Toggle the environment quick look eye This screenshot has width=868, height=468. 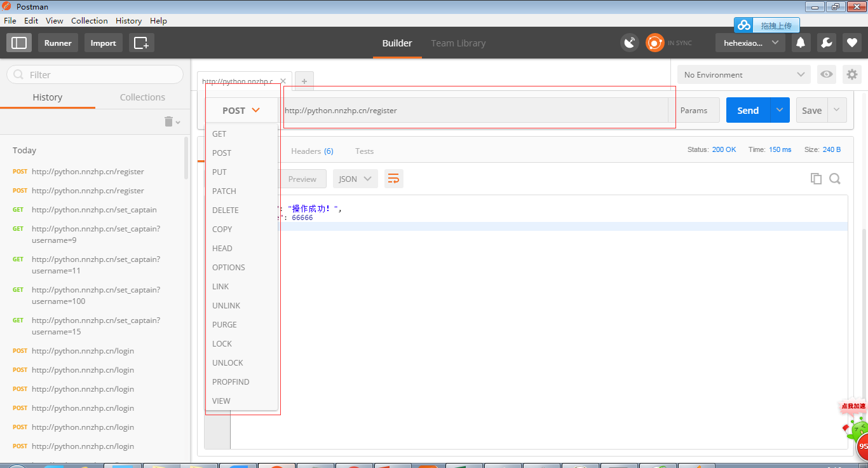826,75
